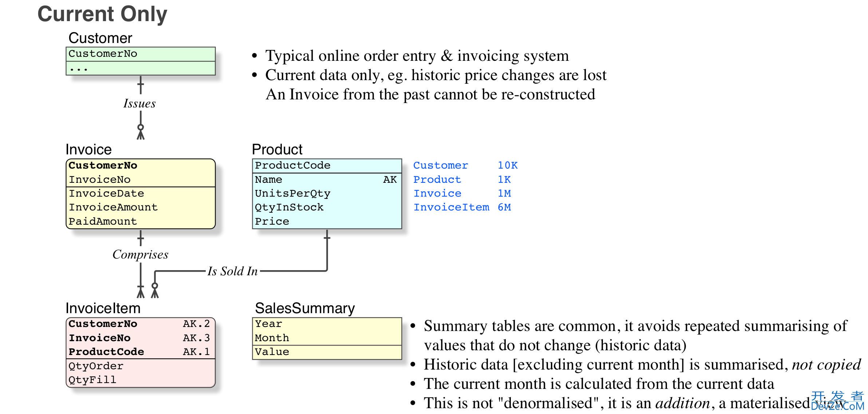Click the InvoiceItem entity title

pos(103,308)
